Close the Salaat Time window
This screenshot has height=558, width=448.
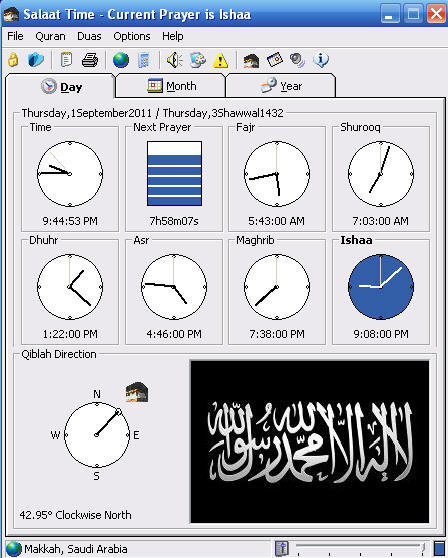(436, 14)
